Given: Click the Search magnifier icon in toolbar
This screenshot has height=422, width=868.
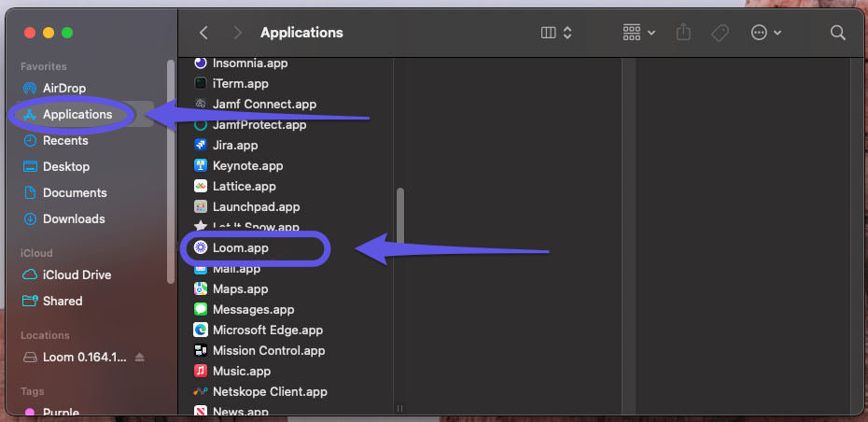Looking at the screenshot, I should [x=837, y=33].
